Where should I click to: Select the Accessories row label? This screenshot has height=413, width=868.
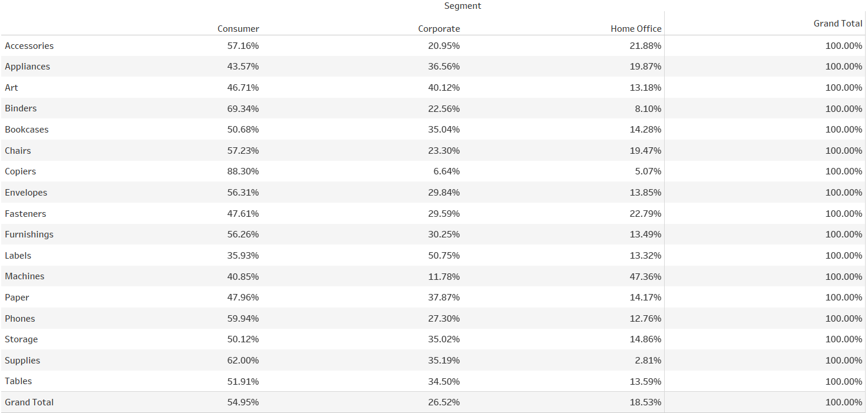tap(29, 46)
